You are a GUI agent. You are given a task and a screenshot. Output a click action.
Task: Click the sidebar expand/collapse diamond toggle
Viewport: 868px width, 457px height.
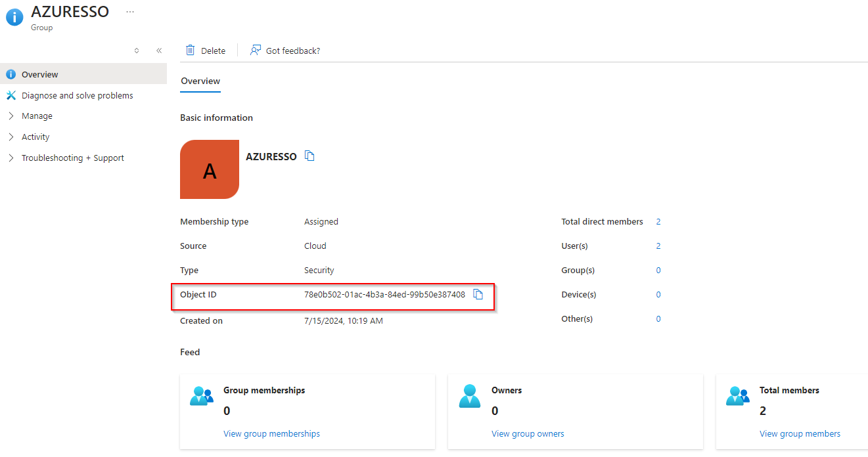[x=137, y=51]
